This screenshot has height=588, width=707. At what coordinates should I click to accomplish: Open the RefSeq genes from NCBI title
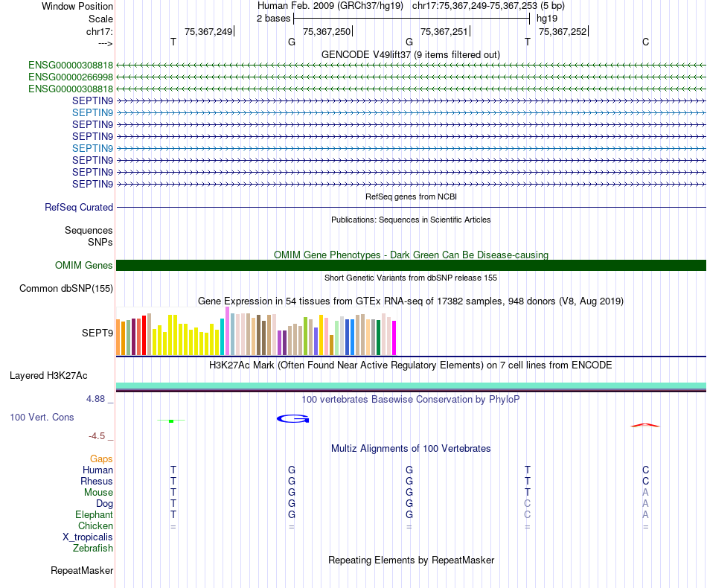tap(411, 196)
